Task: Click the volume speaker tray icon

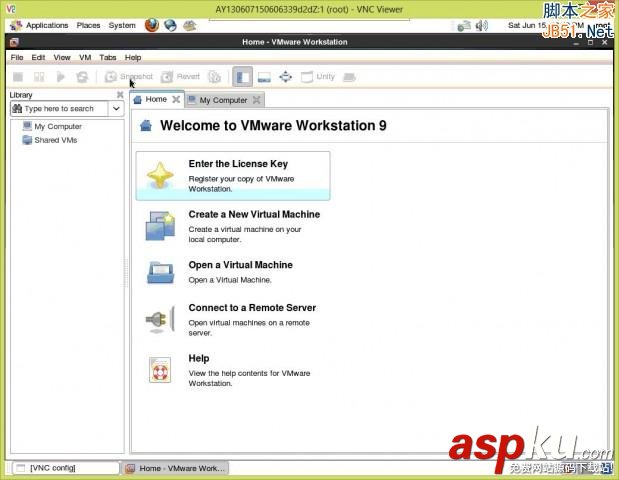Action: [x=482, y=26]
